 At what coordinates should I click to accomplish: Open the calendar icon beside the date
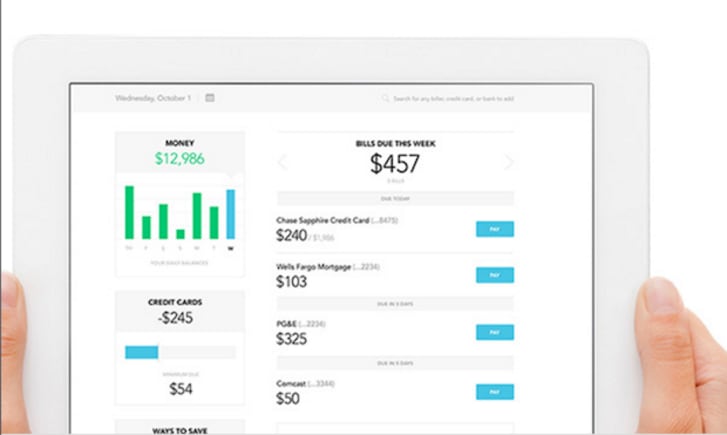(210, 98)
